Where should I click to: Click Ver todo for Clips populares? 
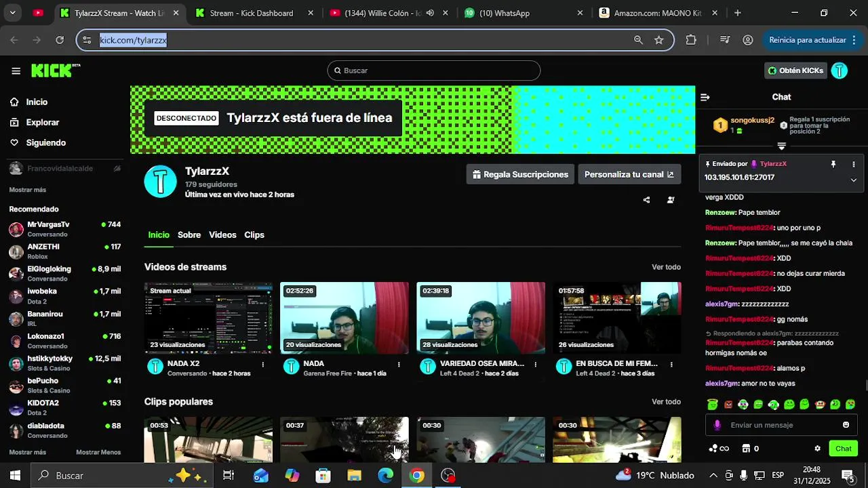pos(666,402)
